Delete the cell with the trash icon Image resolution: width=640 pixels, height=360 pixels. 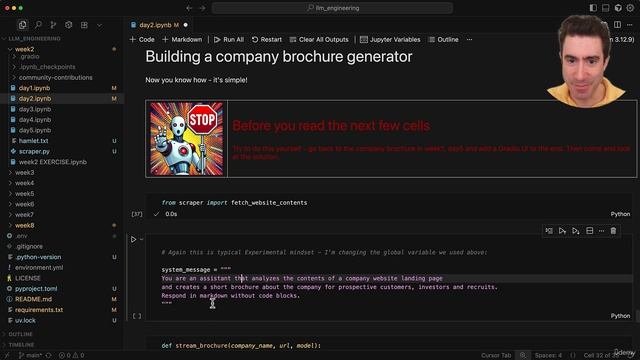pyautogui.click(x=613, y=231)
